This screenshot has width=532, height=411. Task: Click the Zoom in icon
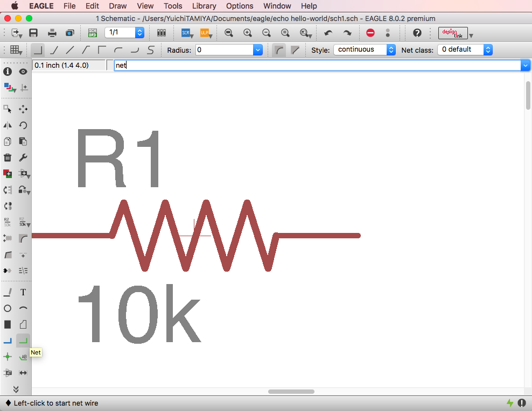click(248, 33)
